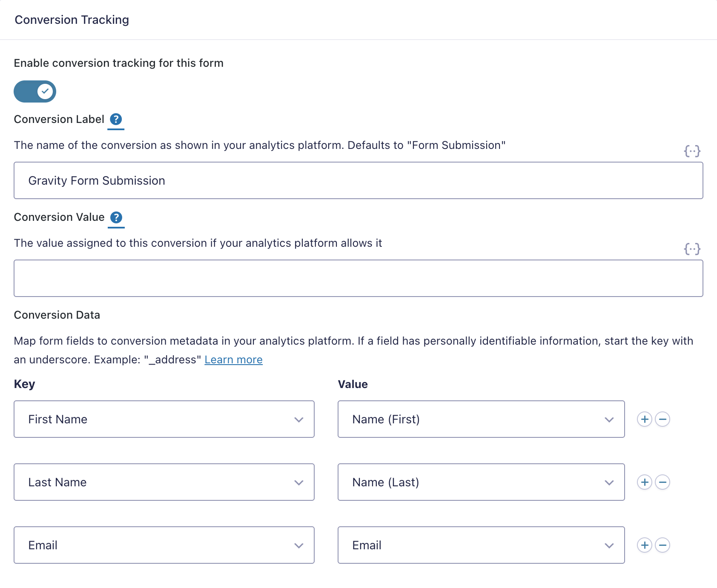
Task: Remove the First Name mapping row
Action: (663, 419)
